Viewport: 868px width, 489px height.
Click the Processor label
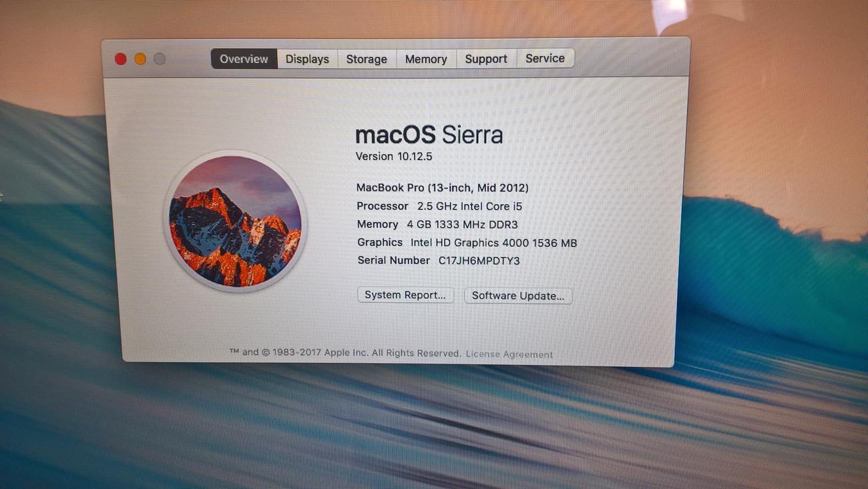pos(383,206)
